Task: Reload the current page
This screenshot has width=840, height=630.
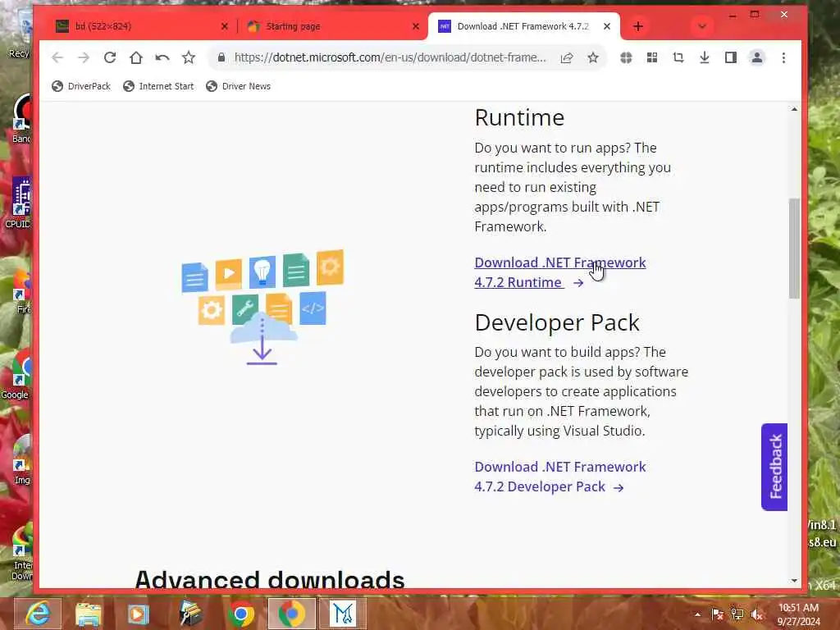Action: pyautogui.click(x=110, y=57)
